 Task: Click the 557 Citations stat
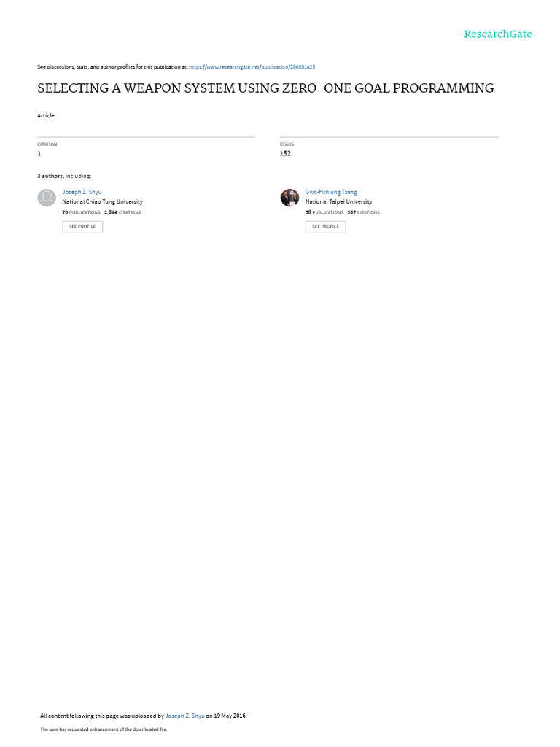[x=364, y=212]
